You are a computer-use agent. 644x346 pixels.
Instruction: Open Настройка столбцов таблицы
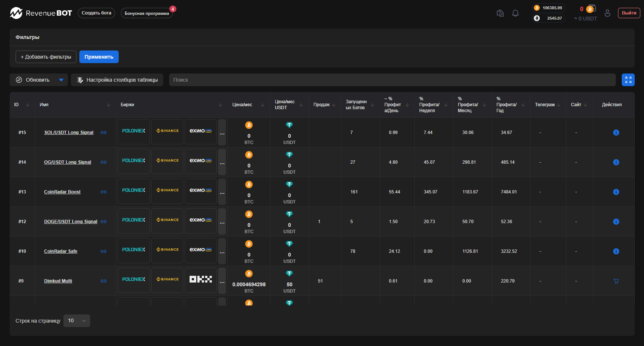(117, 80)
